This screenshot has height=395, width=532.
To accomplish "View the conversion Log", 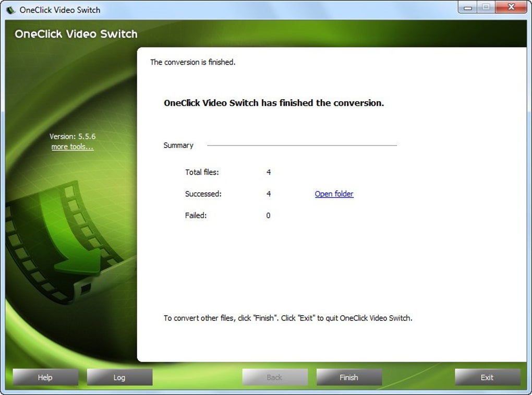I will 119,377.
